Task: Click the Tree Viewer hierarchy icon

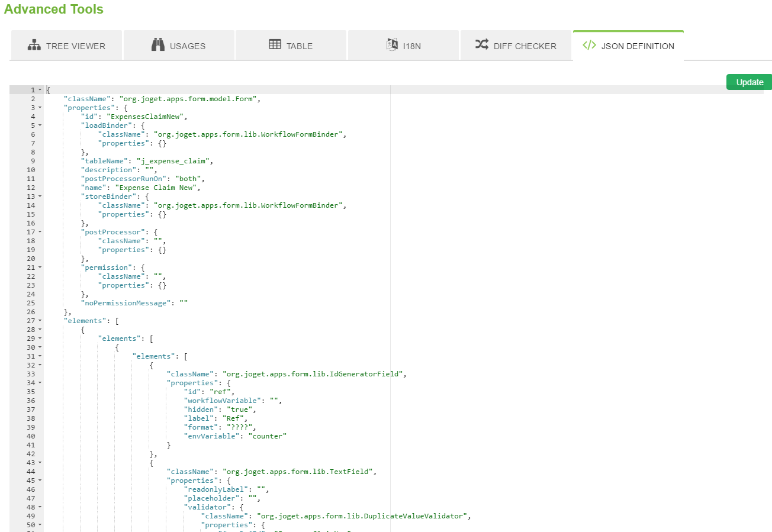Action: pos(34,46)
